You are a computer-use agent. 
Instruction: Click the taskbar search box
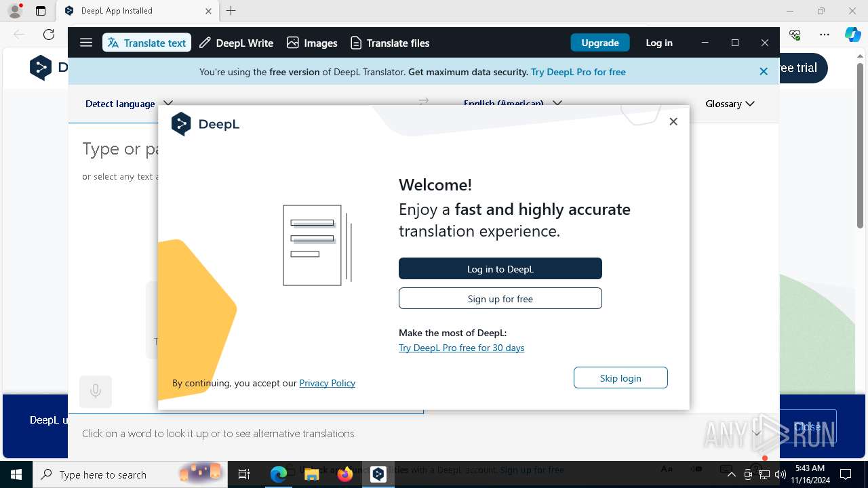pos(129,474)
